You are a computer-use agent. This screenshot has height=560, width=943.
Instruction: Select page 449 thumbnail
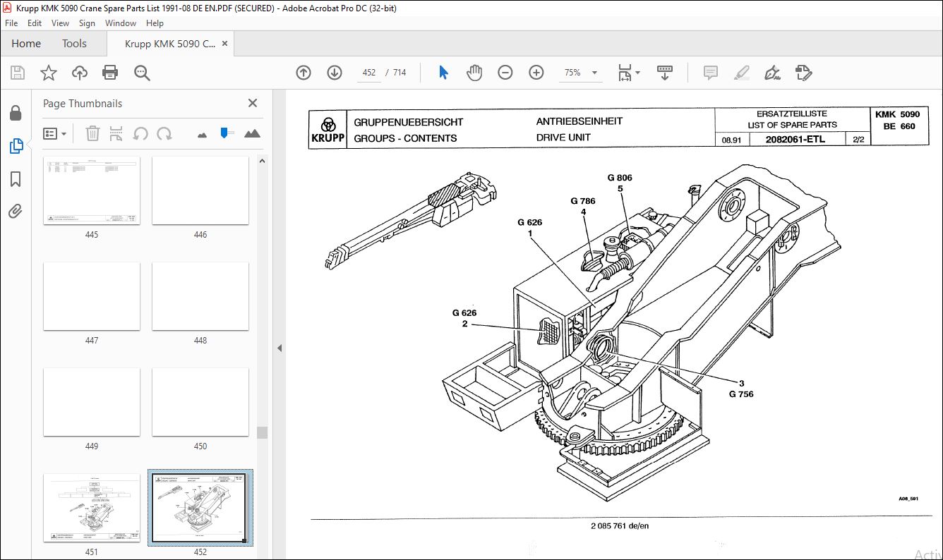coord(92,402)
